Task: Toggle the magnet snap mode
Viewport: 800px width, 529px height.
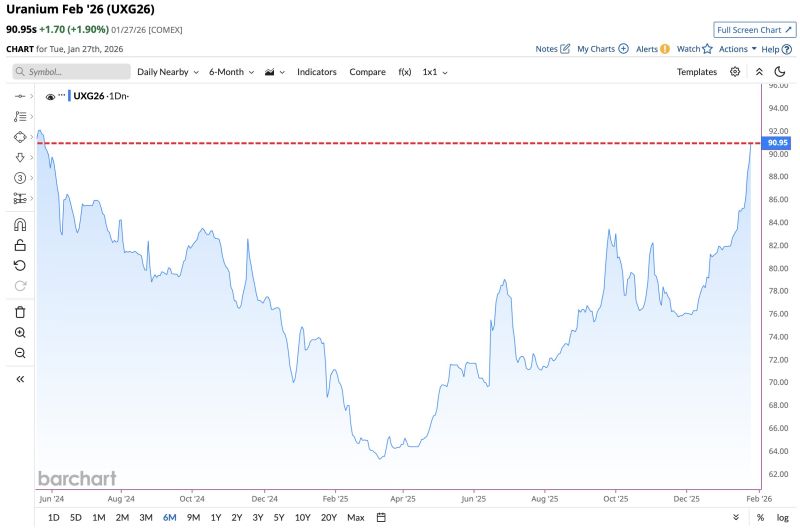Action: (20, 224)
